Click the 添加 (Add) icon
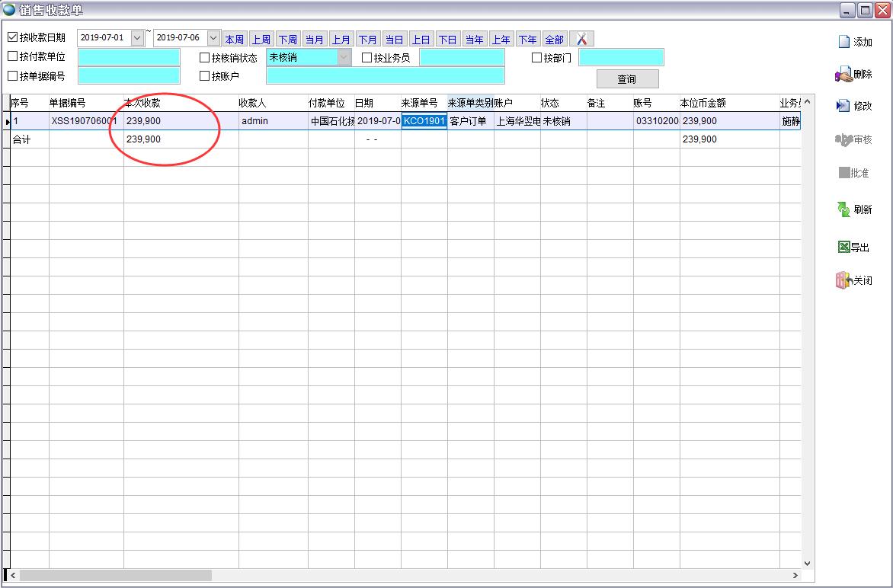This screenshot has width=893, height=588. coord(843,42)
